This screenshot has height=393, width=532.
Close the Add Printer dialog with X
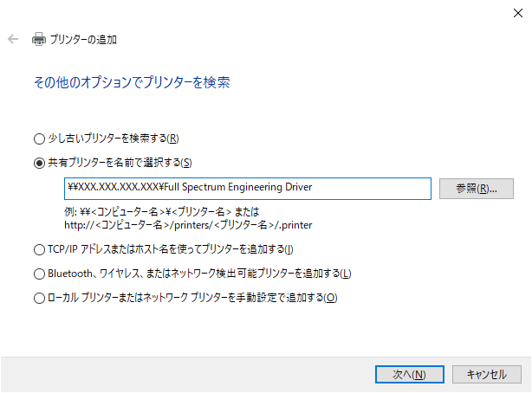[x=518, y=13]
